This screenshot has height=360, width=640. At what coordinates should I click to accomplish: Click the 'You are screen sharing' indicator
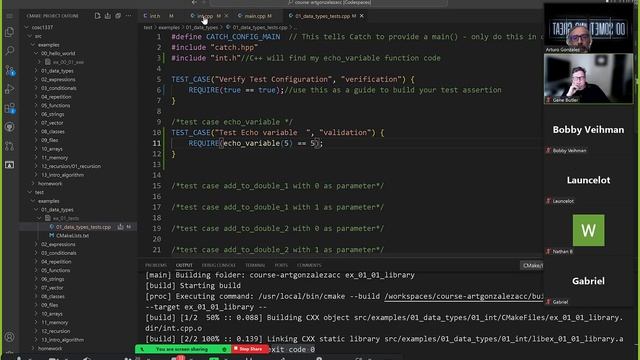pyautogui.click(x=182, y=349)
